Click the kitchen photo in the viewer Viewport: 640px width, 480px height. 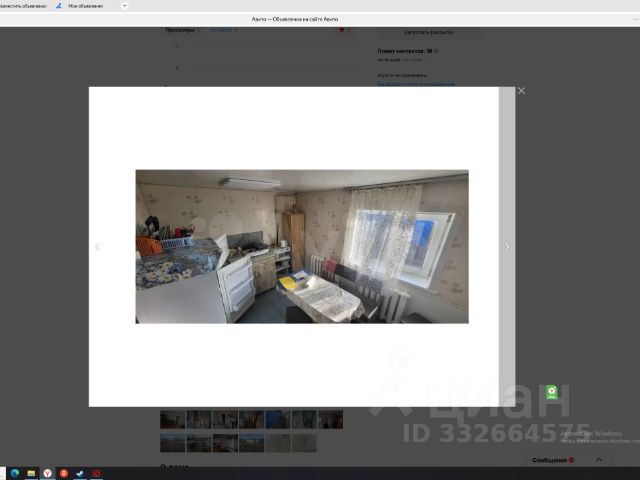302,247
